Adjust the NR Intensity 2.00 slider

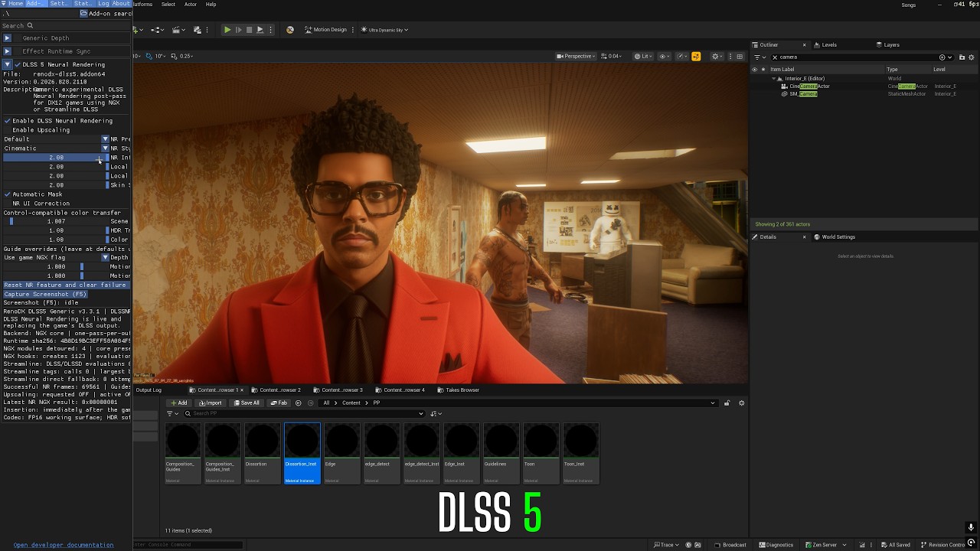click(x=56, y=158)
